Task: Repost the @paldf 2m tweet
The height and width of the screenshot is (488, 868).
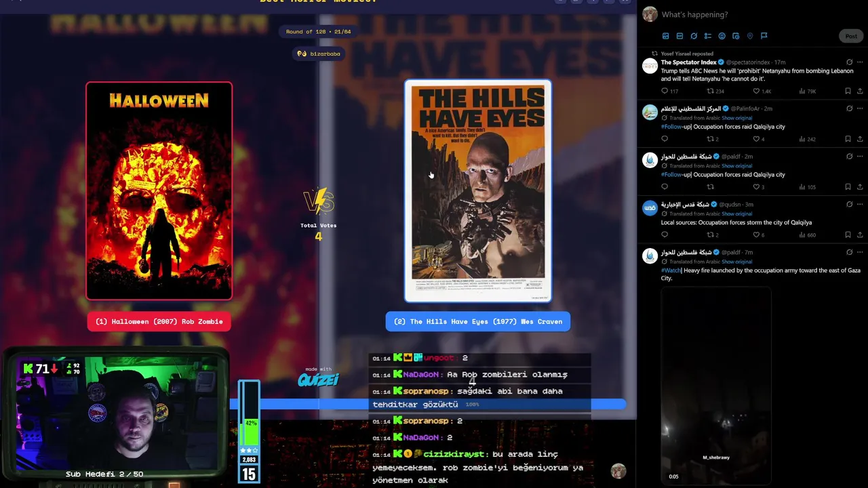Action: click(x=710, y=187)
